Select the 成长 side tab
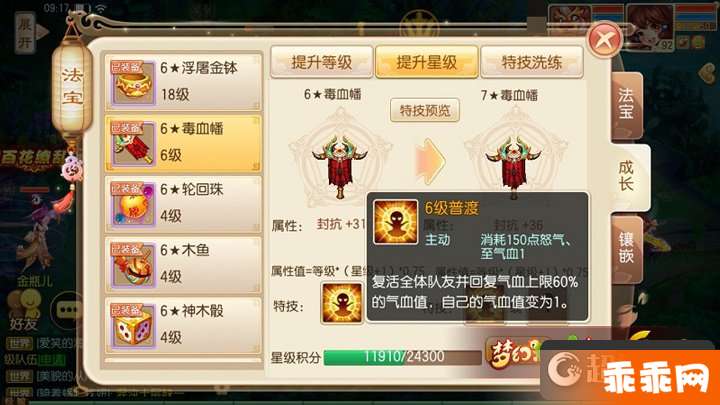The width and height of the screenshot is (720, 405). 628,177
